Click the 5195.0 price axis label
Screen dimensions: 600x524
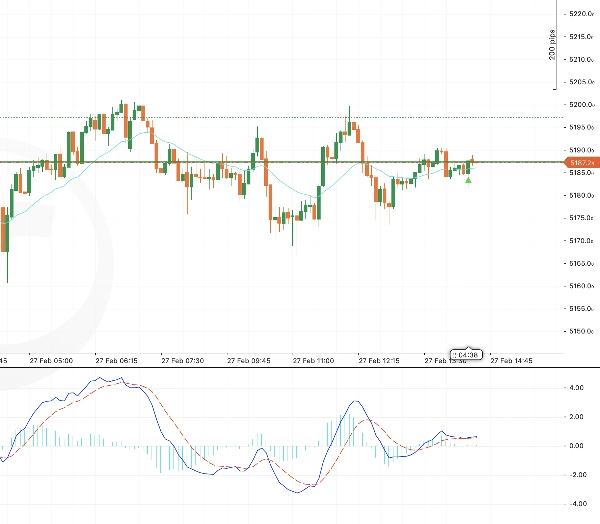coord(582,127)
